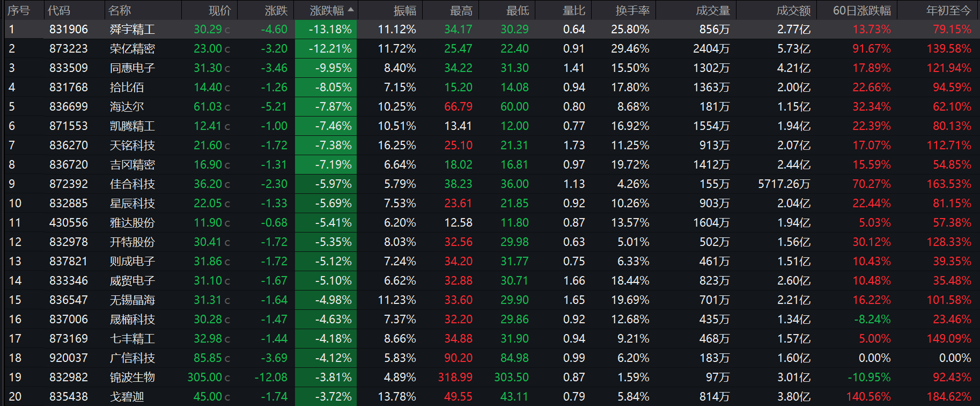Viewport: 980px width, 406px height.
Task: Click the -9.95% change cell
Action: pos(326,68)
